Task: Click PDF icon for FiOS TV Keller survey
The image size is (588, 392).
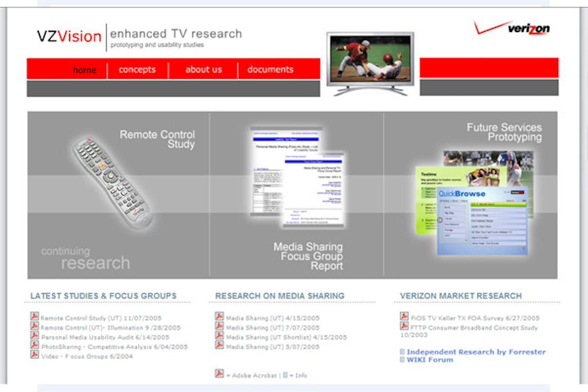Action: point(404,317)
